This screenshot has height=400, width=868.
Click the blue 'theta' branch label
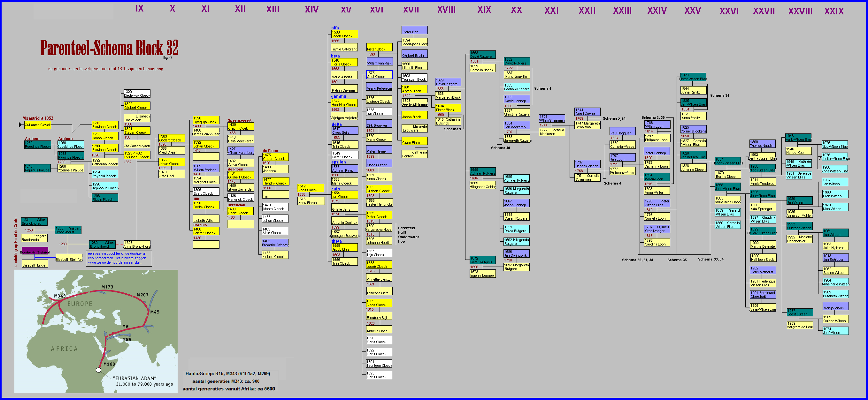coord(336,241)
